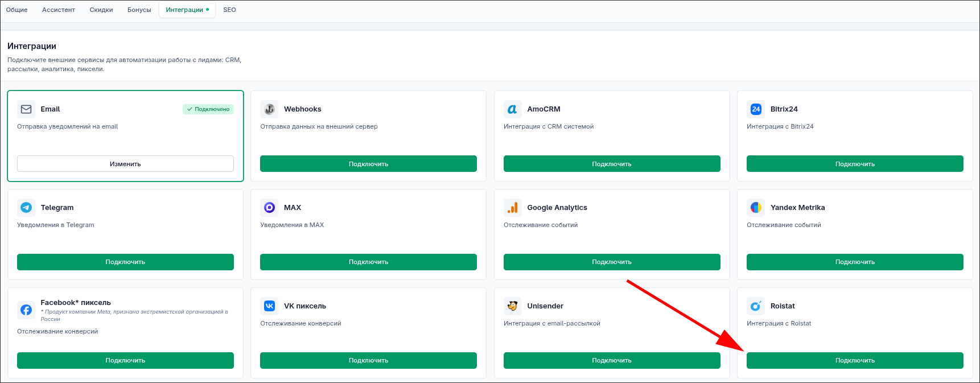Image resolution: width=980 pixels, height=383 pixels.
Task: Click the MAX messenger icon
Action: coord(269,208)
